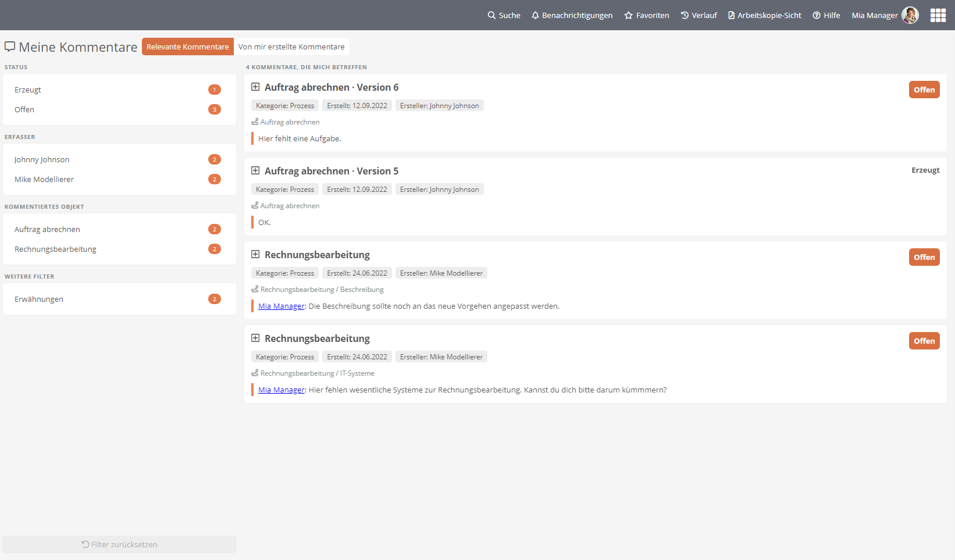The height and width of the screenshot is (560, 955).
Task: Open Verlauf history
Action: (699, 15)
